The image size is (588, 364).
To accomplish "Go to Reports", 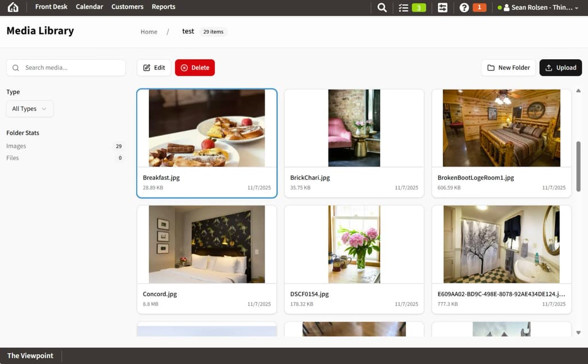I will [x=163, y=7].
